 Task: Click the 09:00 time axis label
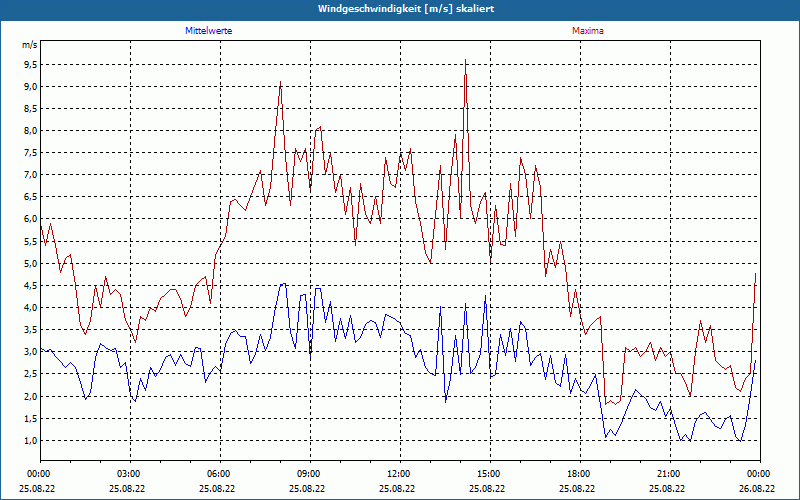[x=310, y=474]
